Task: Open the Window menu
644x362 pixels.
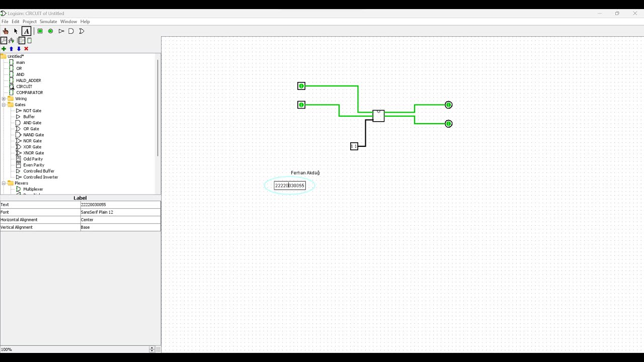Action: click(x=68, y=22)
